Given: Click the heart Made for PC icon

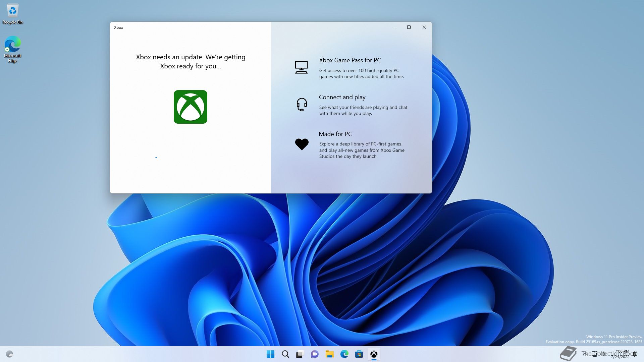Looking at the screenshot, I should [302, 144].
